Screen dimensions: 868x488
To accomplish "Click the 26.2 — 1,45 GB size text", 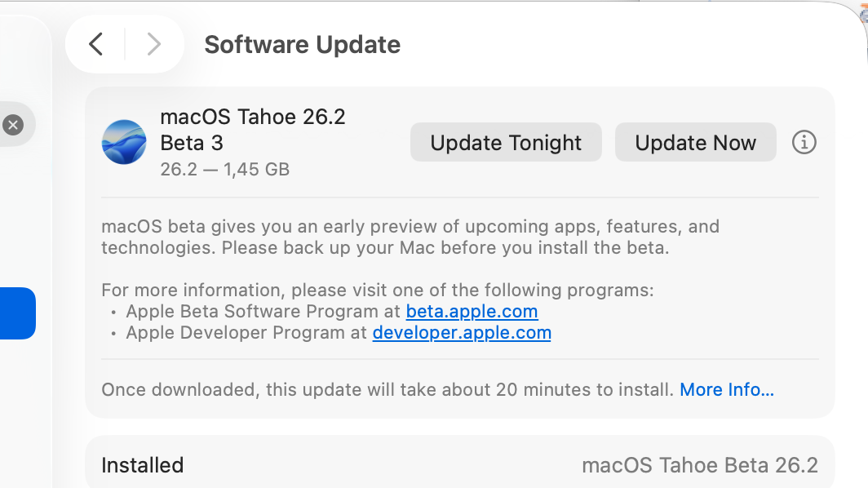I will tap(225, 170).
